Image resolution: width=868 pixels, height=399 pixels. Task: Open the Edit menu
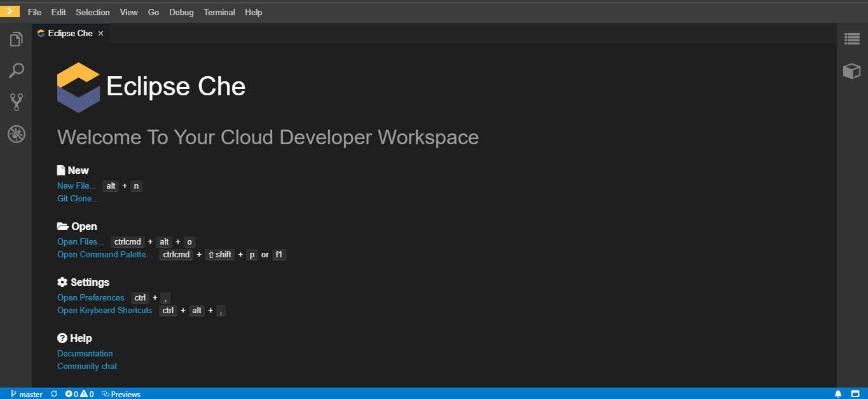coord(59,12)
